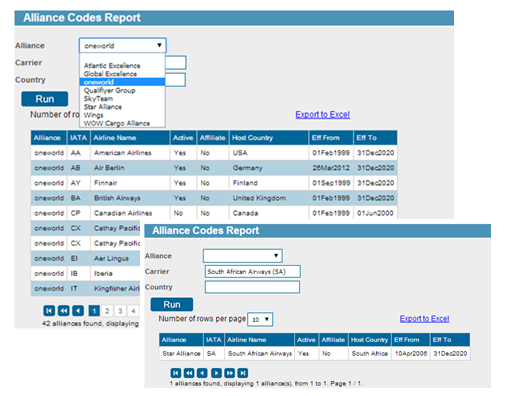Focus the Country field in back report
Screen dimensions: 506x396
175,80
